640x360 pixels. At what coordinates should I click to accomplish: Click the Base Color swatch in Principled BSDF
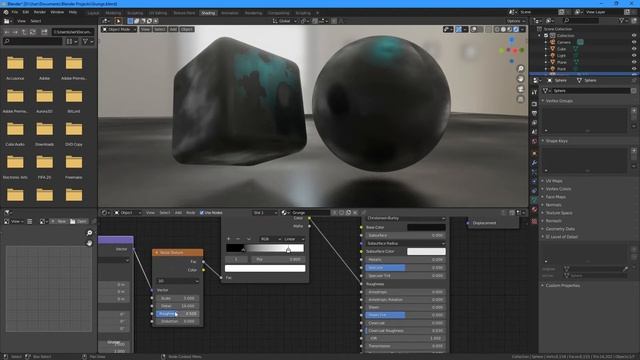(x=426, y=227)
